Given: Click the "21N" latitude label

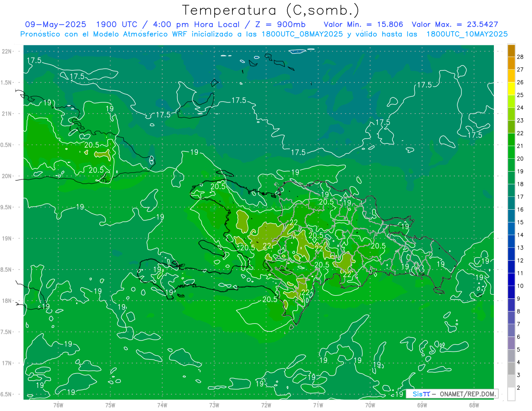Looking at the screenshot, I should pos(8,114).
